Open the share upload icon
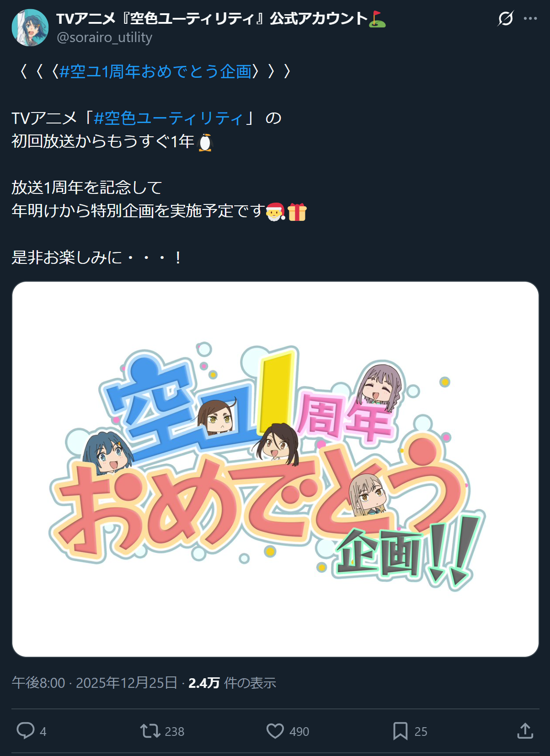The width and height of the screenshot is (550, 756). coord(525,731)
